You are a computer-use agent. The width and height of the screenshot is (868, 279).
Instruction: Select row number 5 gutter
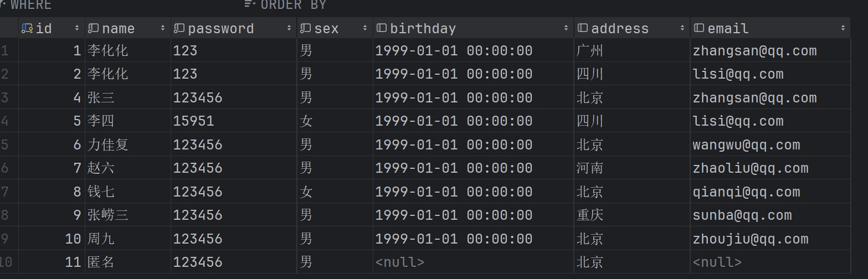pyautogui.click(x=9, y=144)
